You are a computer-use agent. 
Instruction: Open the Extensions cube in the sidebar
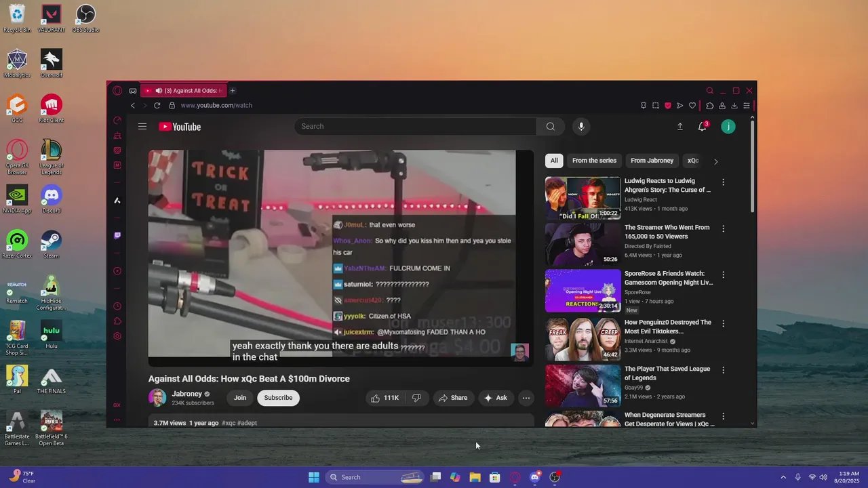pos(117,321)
